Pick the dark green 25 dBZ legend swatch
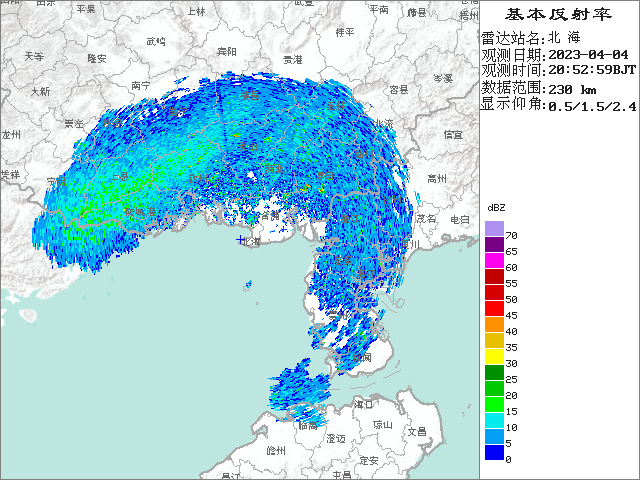 pos(494,373)
